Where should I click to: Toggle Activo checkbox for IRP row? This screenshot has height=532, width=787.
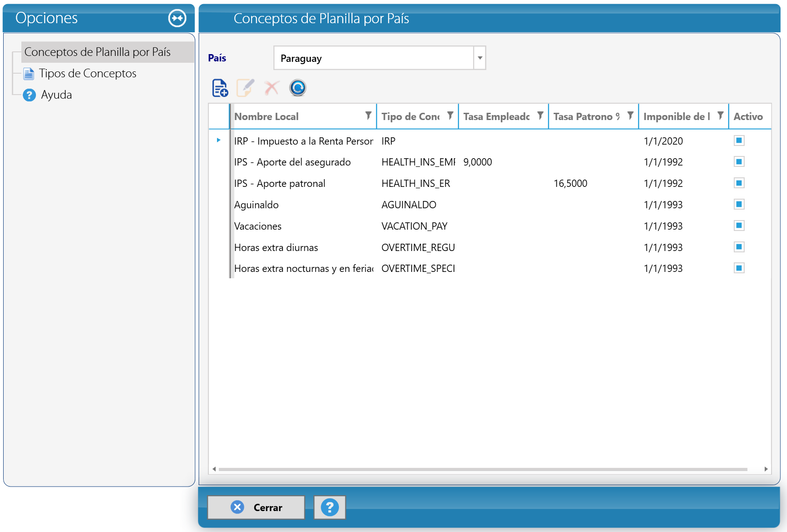[x=739, y=140]
